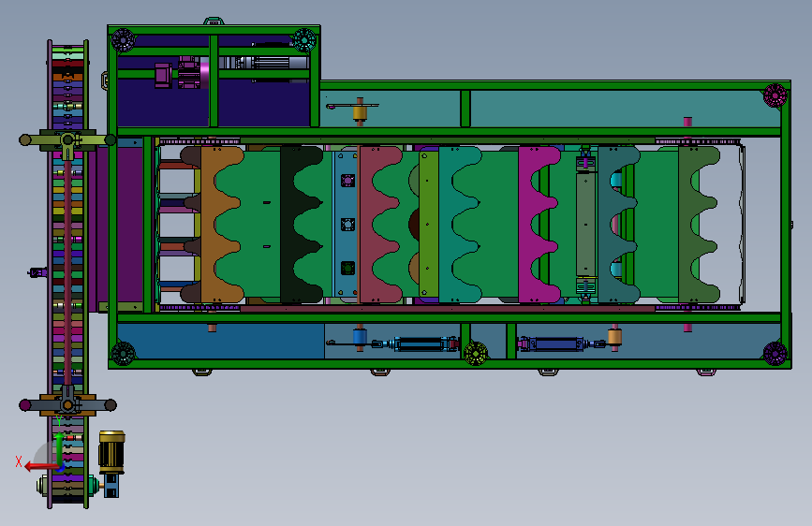812x526 pixels.
Task: Pick the top square mount on light-blue plate
Action: click(x=347, y=181)
